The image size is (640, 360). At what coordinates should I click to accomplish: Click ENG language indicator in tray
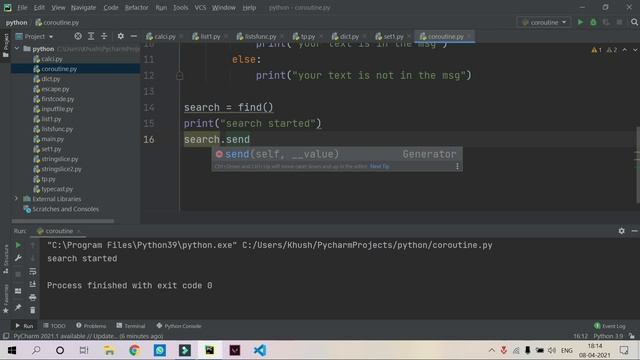(x=567, y=350)
